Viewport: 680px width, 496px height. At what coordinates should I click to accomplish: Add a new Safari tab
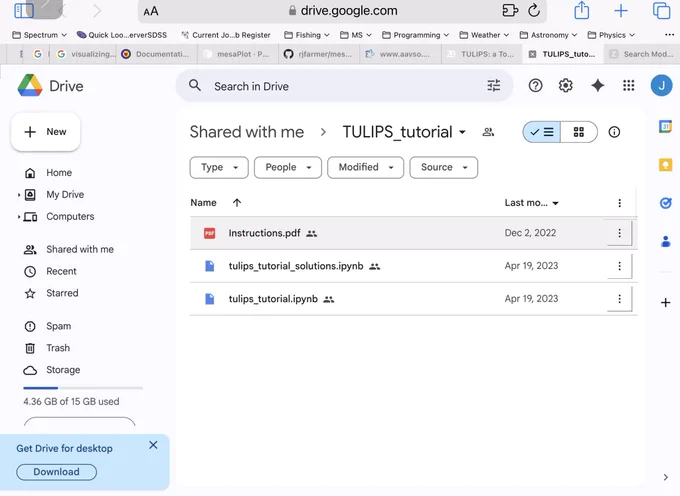[x=621, y=10]
